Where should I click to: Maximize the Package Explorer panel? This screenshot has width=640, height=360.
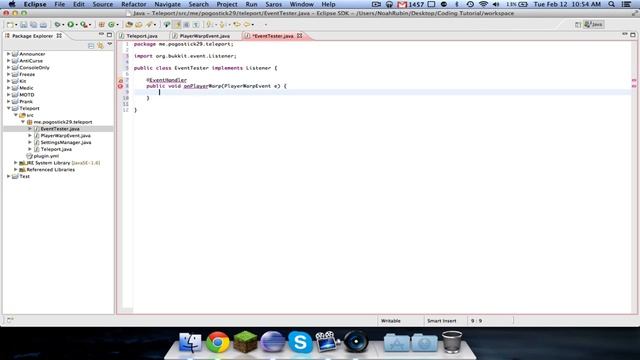(109, 35)
